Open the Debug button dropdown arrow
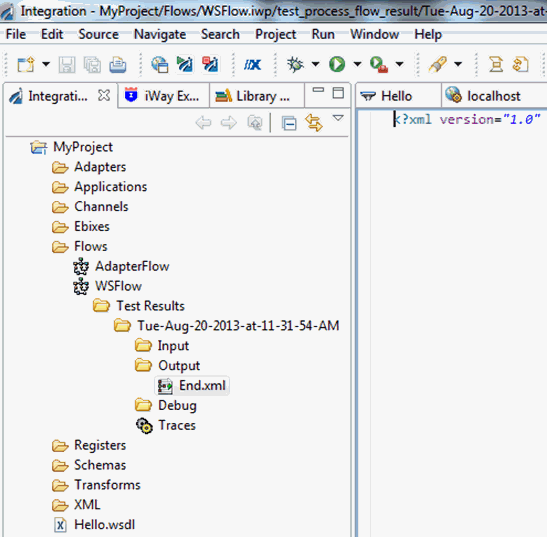547x537 pixels. click(x=315, y=64)
